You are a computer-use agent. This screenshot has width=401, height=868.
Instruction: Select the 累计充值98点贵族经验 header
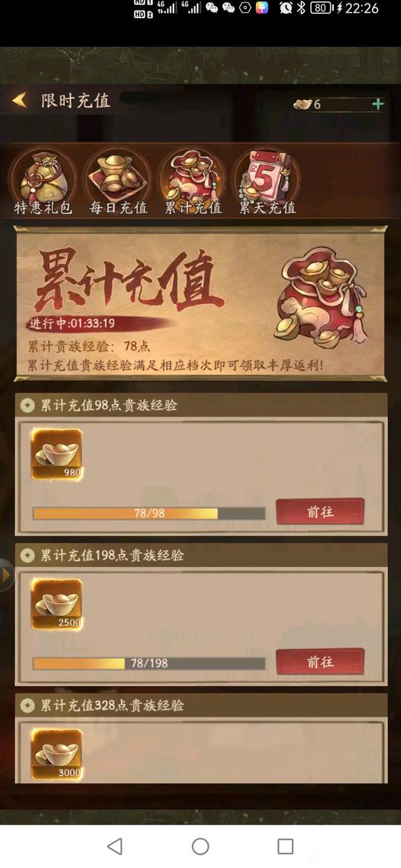coord(201,405)
